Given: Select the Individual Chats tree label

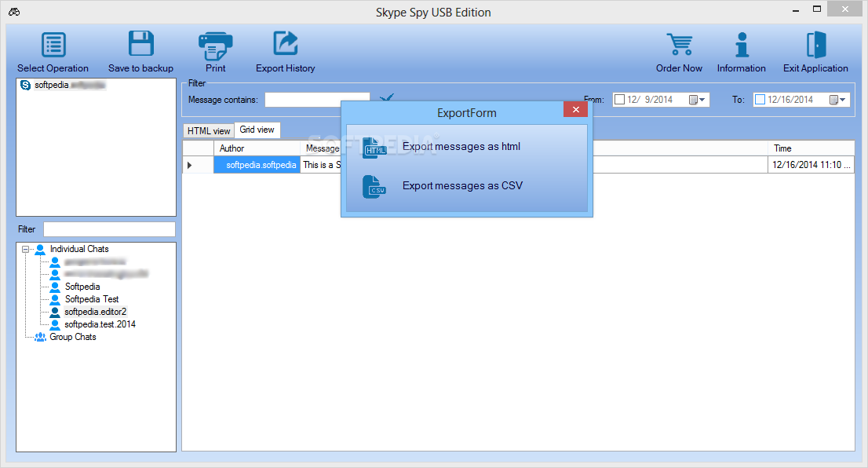Looking at the screenshot, I should tap(79, 249).
